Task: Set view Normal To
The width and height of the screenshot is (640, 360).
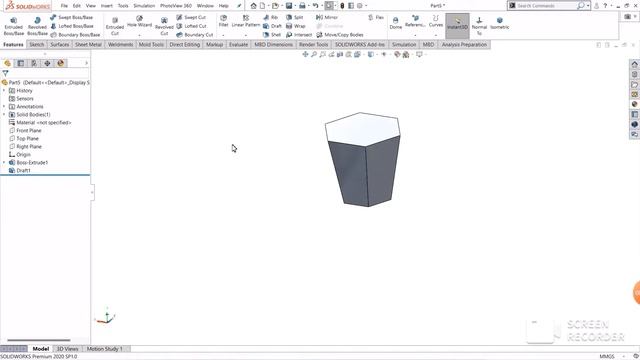Action: [479, 26]
